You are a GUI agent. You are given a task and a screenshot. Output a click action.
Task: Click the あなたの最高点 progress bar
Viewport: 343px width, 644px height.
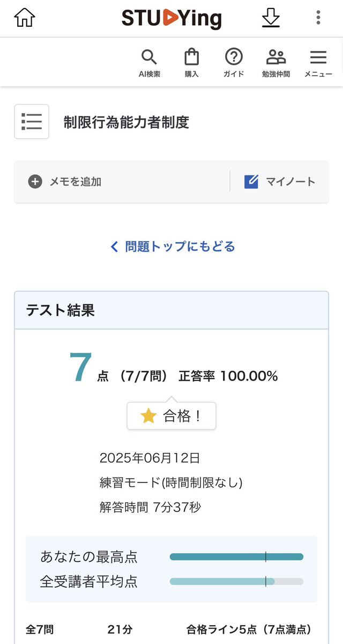(236, 557)
